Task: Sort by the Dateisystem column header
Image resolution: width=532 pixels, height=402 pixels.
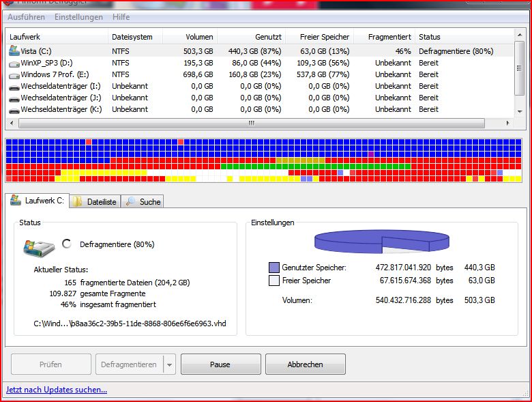Action: coord(135,37)
